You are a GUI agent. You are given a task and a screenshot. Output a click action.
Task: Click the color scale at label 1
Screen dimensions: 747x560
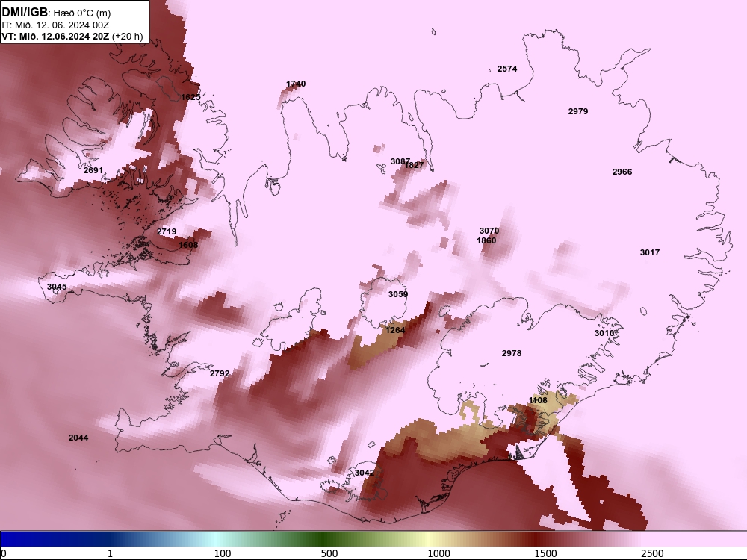pyautogui.click(x=110, y=553)
